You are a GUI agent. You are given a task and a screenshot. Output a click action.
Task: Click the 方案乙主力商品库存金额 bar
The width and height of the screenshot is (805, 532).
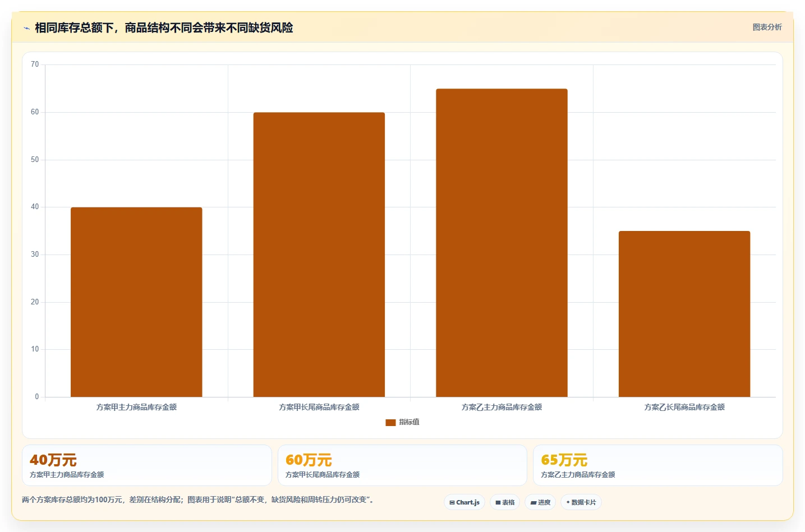point(502,243)
